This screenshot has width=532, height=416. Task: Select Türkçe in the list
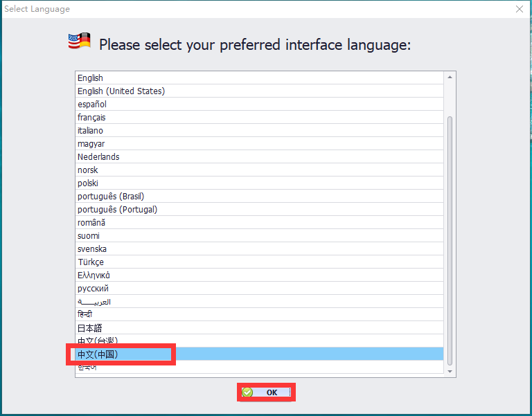click(x=259, y=262)
